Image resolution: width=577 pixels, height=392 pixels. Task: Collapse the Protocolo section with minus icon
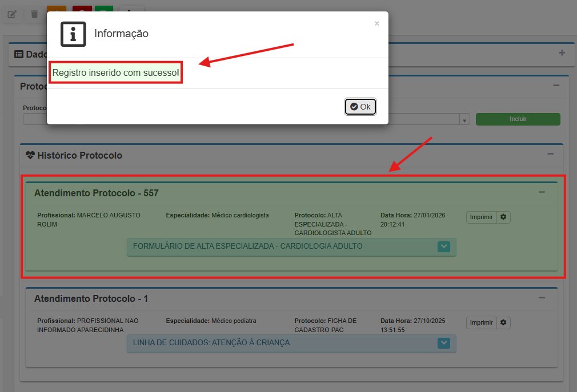click(556, 86)
